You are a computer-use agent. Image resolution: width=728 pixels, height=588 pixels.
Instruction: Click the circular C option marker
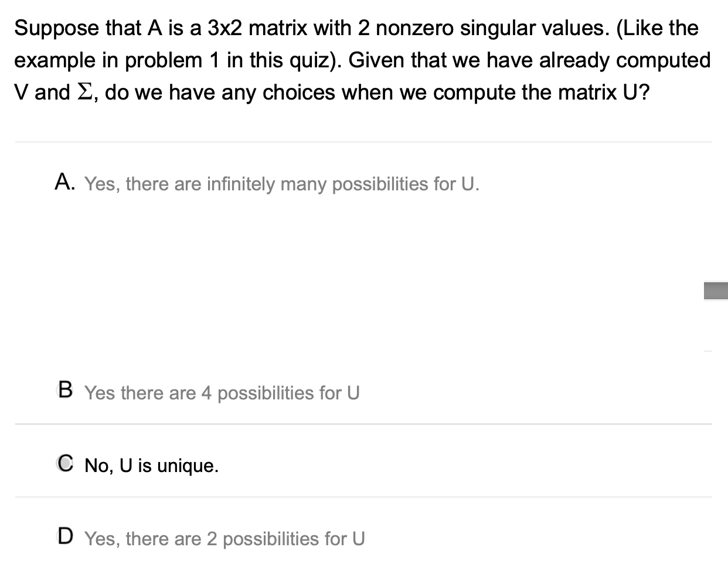(66, 463)
